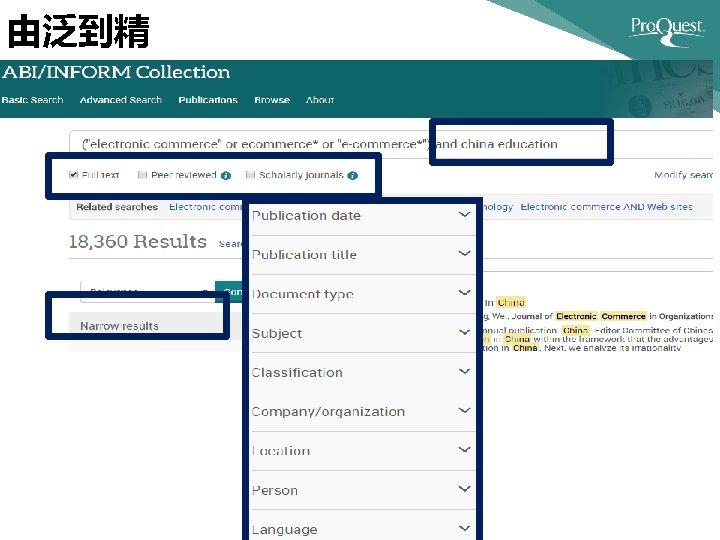The height and width of the screenshot is (540, 720).
Task: Click the Related searches label
Action: [117, 207]
